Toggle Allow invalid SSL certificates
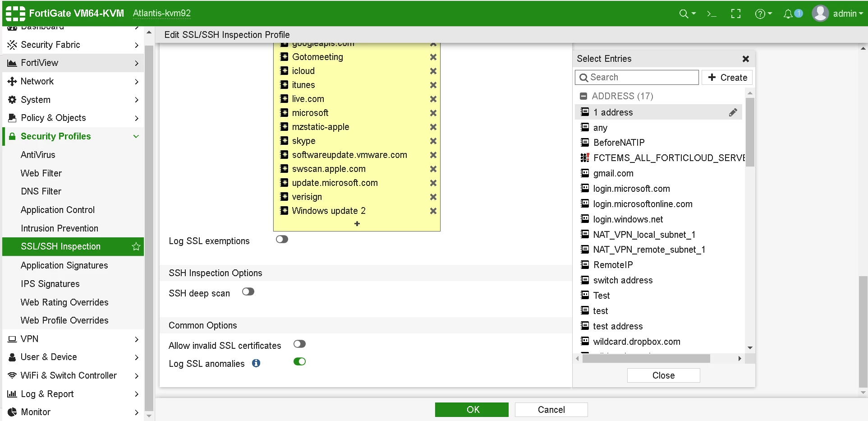Viewport: 868px width, 421px height. pos(299,344)
